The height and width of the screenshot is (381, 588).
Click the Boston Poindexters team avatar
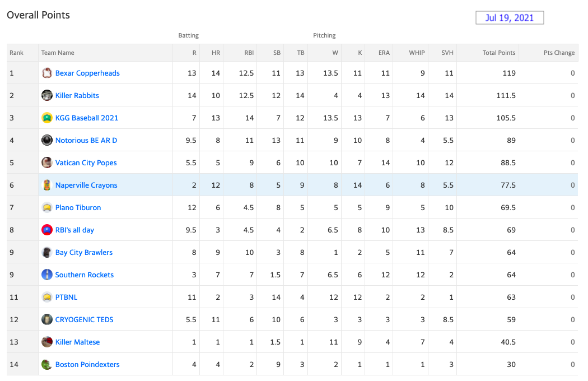(x=47, y=365)
